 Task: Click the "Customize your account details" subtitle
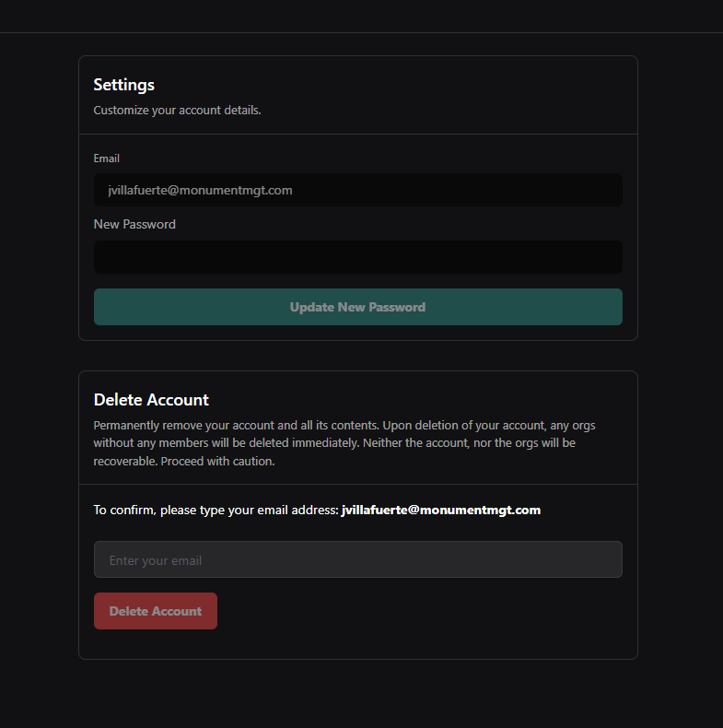point(177,111)
